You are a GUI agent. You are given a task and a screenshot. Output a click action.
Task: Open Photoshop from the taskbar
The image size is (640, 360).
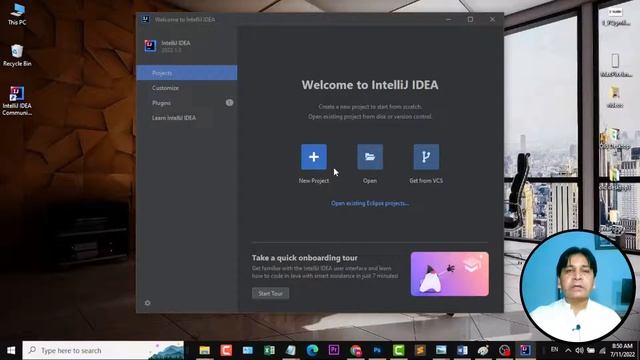point(377,350)
